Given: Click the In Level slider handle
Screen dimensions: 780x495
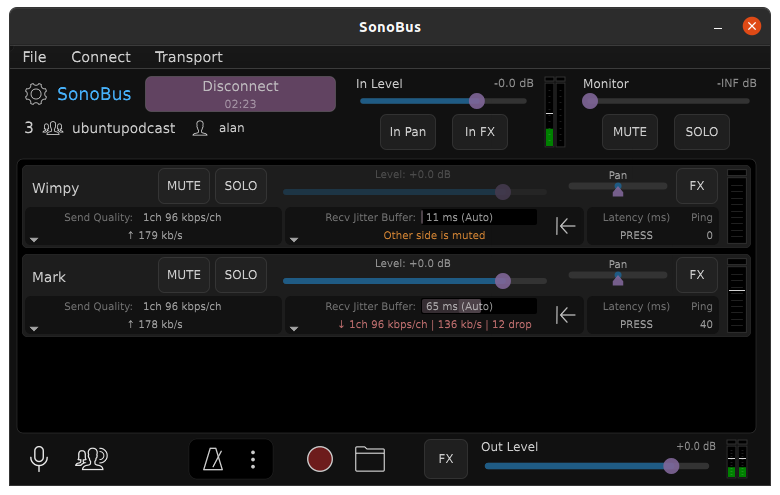Looking at the screenshot, I should [477, 101].
